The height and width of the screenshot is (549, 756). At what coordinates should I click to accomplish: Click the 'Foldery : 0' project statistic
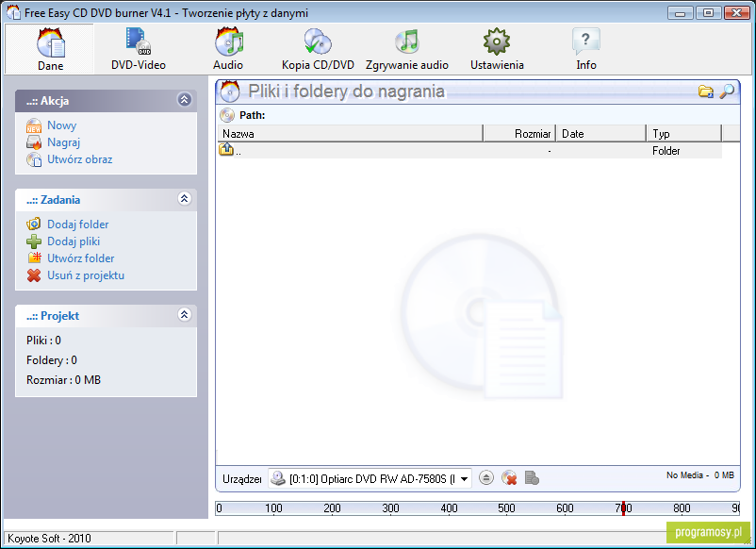coord(52,360)
